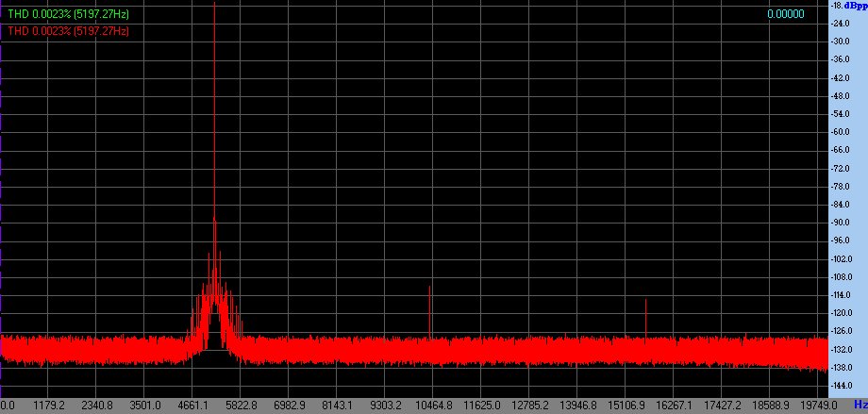This screenshot has height=414, width=868.
Task: Click the red THD 0.0023% (5197.27Hz) readout
Action: 68,31
